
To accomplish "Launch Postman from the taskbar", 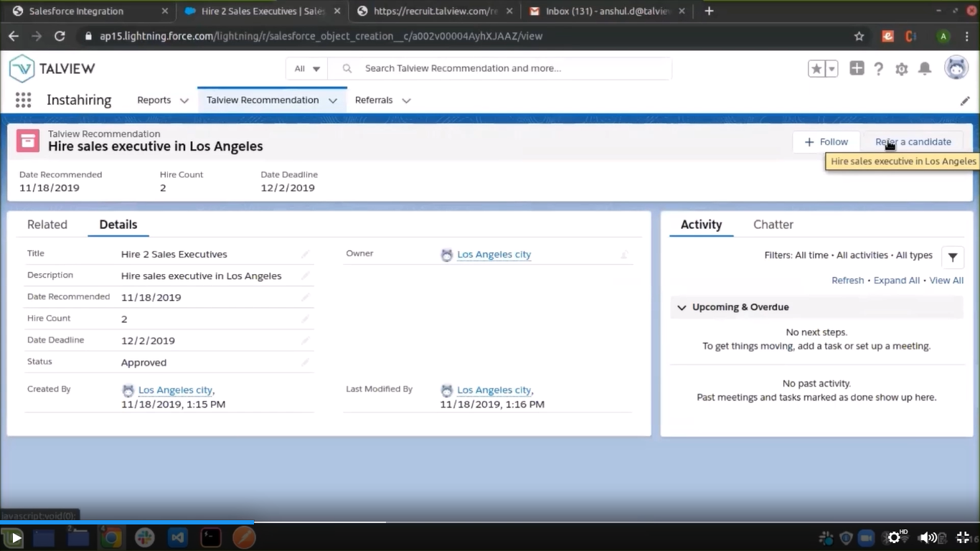I will (244, 537).
